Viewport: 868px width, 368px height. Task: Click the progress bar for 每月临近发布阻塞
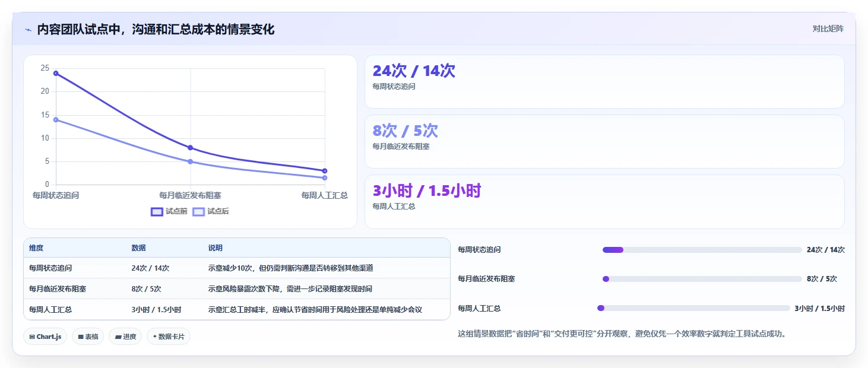click(x=702, y=279)
